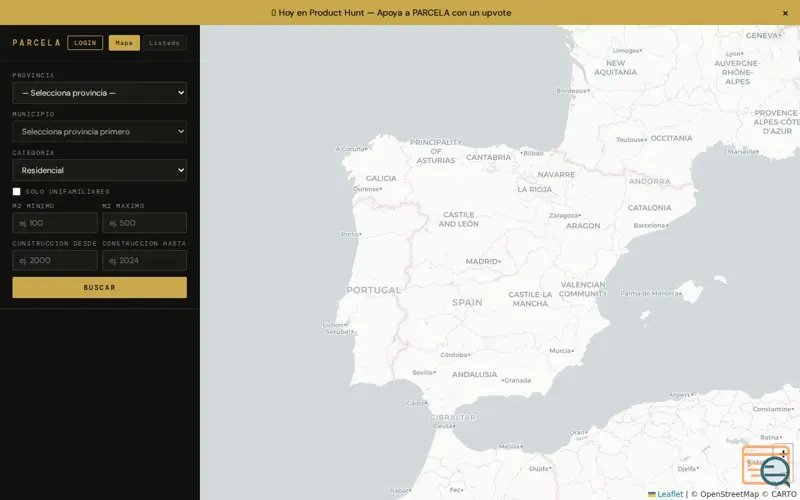Enable the Solo Unifamiliares checkbox
Image resolution: width=800 pixels, height=500 pixels.
point(17,191)
